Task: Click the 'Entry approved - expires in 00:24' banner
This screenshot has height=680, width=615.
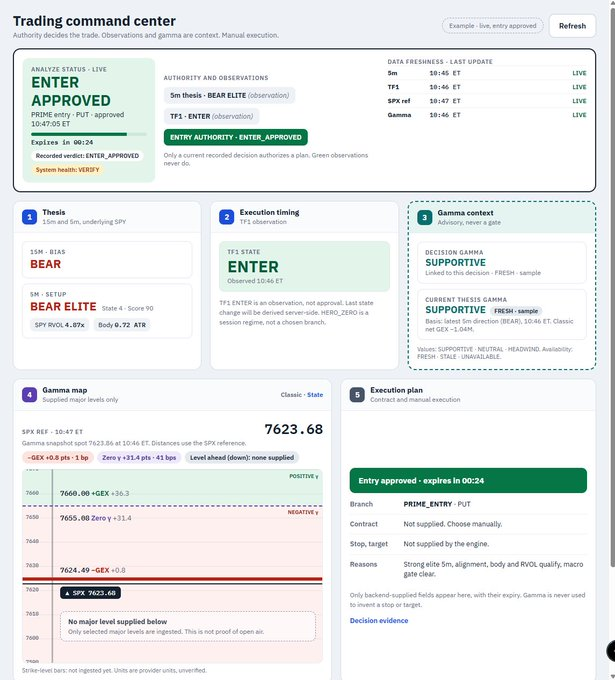Action: pos(468,481)
